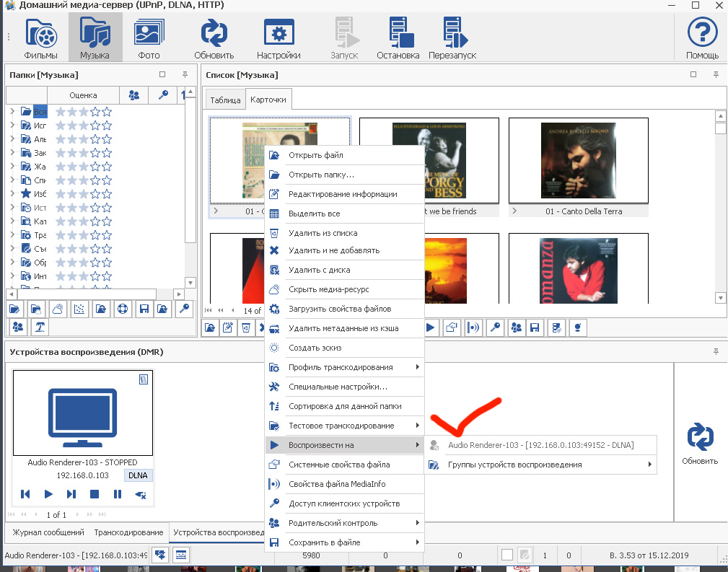The height and width of the screenshot is (572, 728).
Task: Click the Настройки settings icon
Action: point(279,37)
